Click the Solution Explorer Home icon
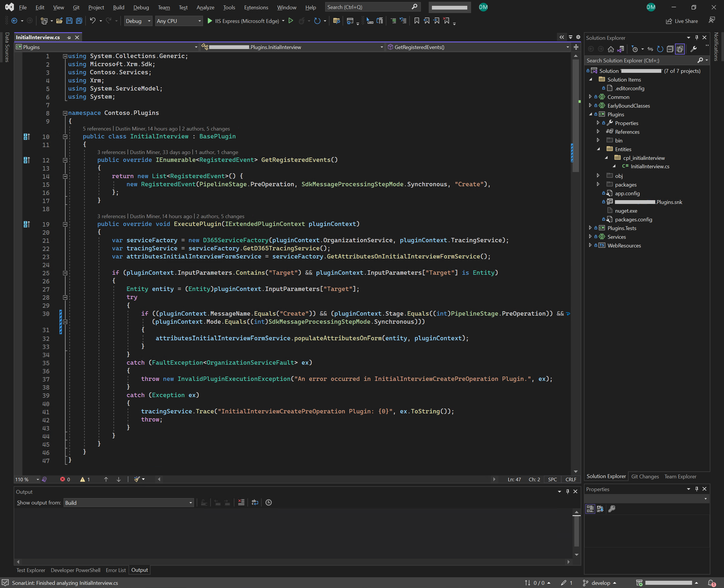Image resolution: width=724 pixels, height=588 pixels. (x=611, y=49)
